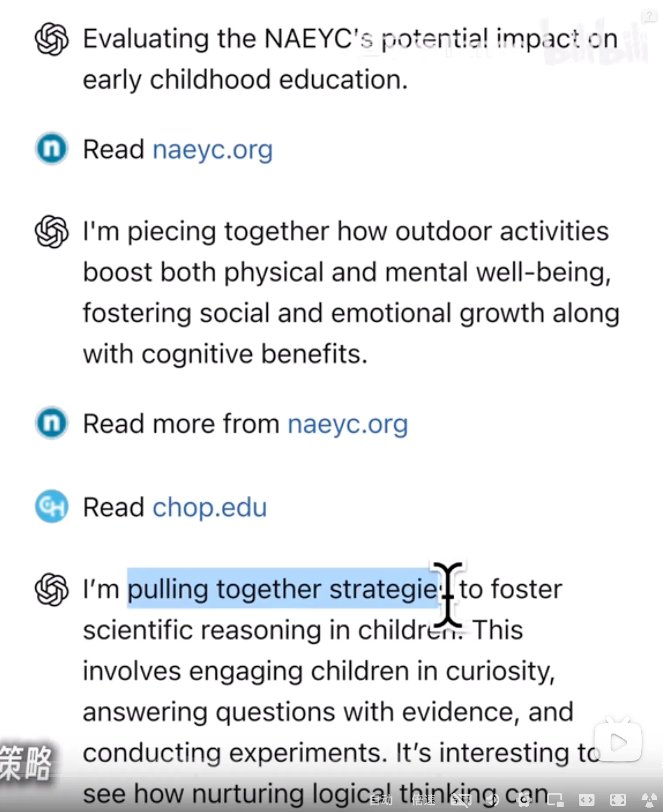
Task: Click the ChatGPT logo beside "I'm piecing together"
Action: (x=51, y=231)
